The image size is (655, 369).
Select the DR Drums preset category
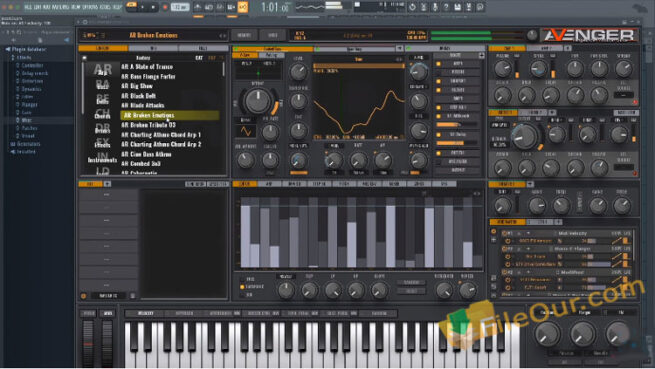pos(102,128)
